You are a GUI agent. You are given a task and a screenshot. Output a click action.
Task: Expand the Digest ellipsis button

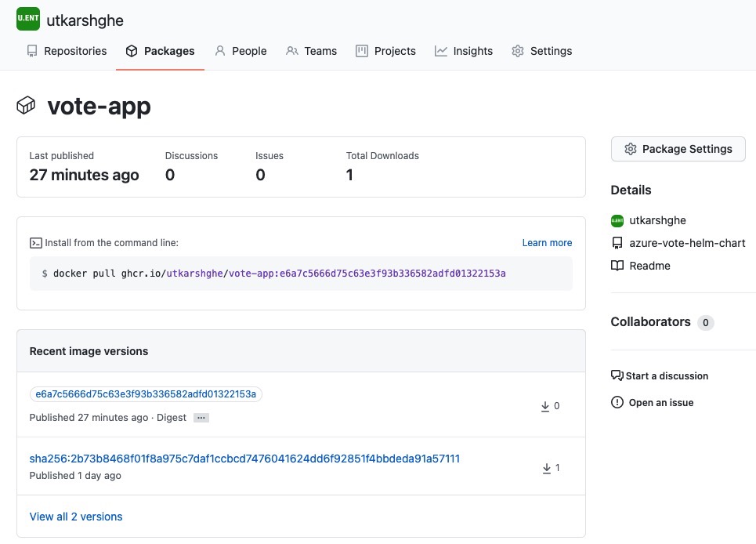201,418
